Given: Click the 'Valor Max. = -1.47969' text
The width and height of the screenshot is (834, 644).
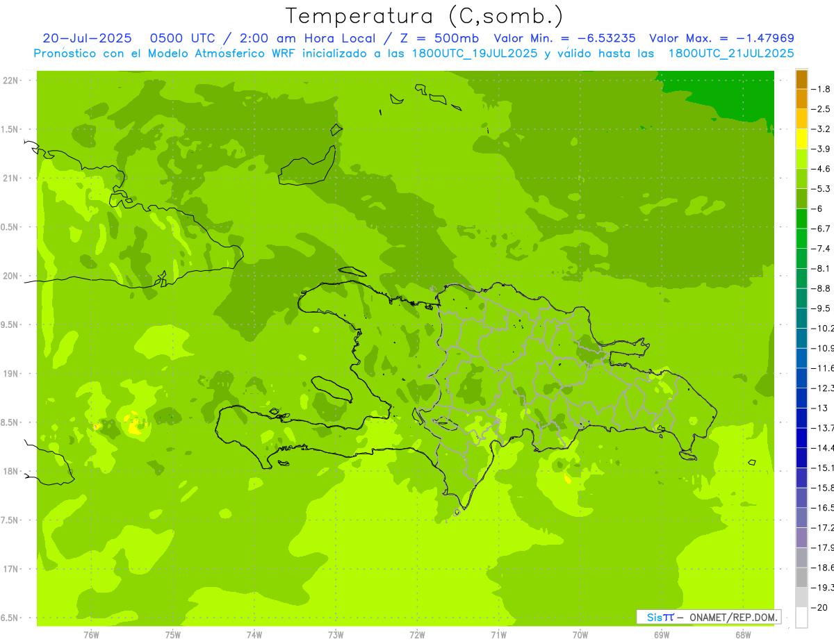Looking at the screenshot, I should click(x=721, y=38).
